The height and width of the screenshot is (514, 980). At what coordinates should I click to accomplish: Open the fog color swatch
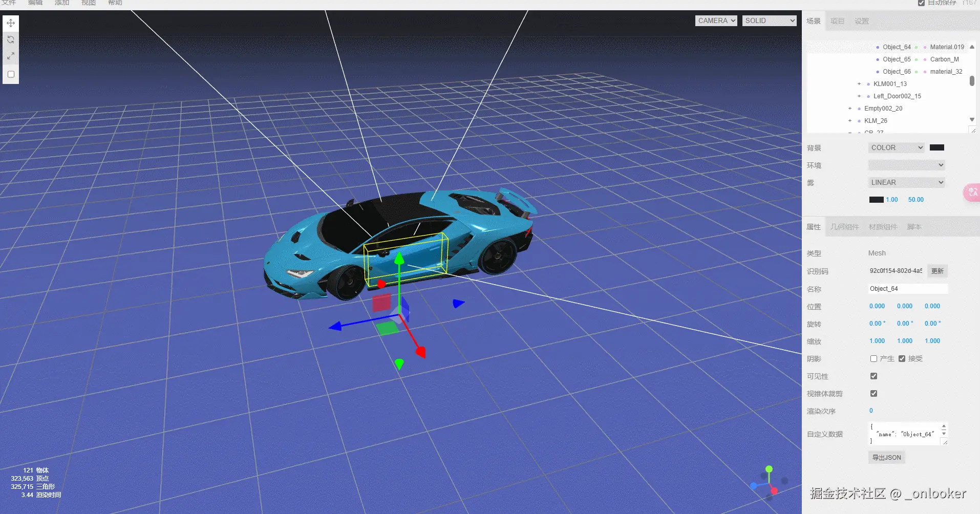tap(876, 200)
